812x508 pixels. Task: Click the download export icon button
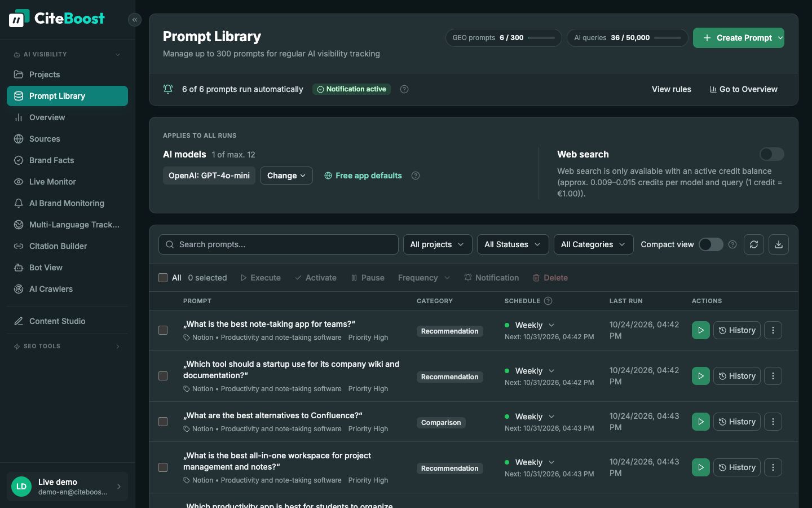[779, 244]
